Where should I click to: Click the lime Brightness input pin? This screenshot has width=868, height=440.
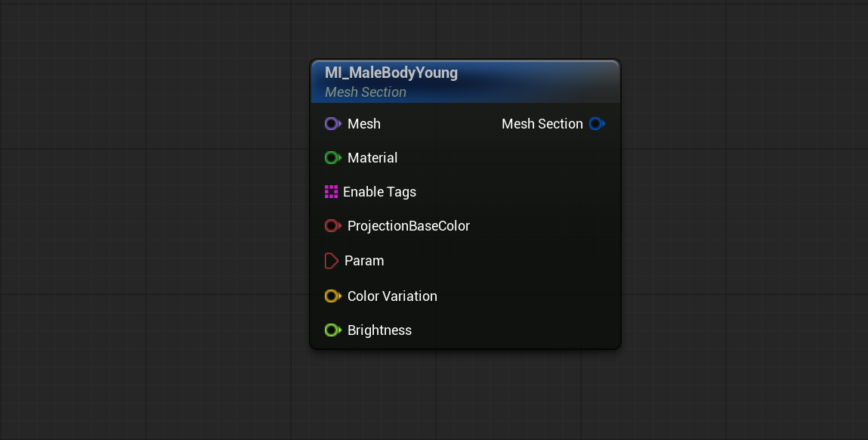(x=332, y=330)
